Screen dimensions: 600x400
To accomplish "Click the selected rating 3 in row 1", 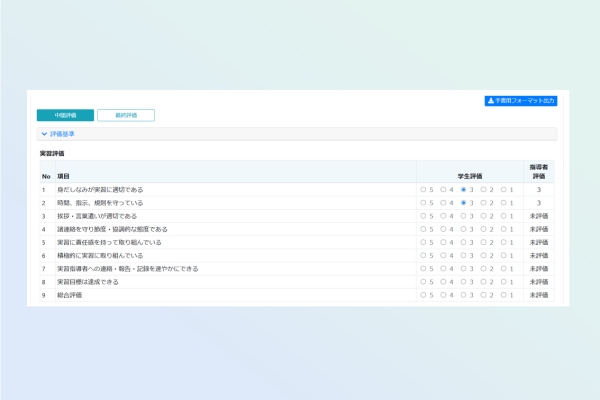I will (x=463, y=189).
